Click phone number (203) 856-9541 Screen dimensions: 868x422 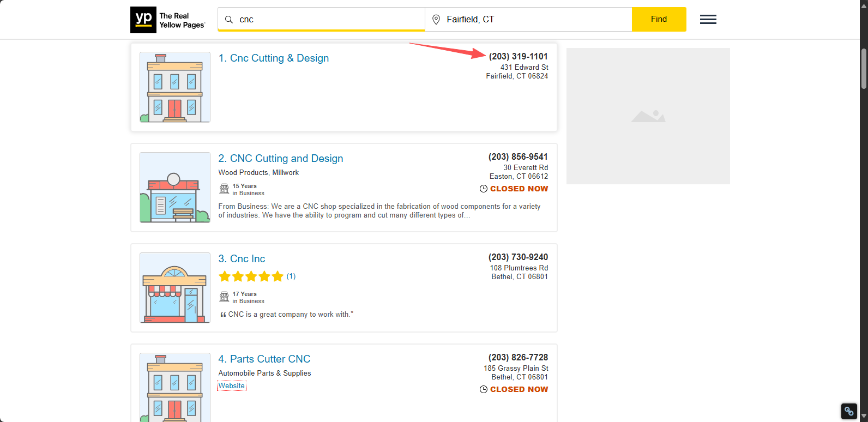(x=519, y=156)
